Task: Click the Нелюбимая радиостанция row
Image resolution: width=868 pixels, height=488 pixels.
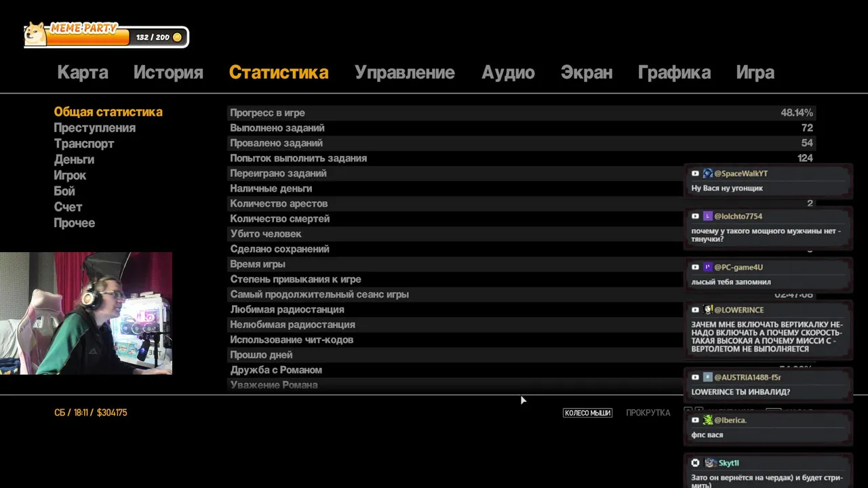Action: [x=521, y=325]
